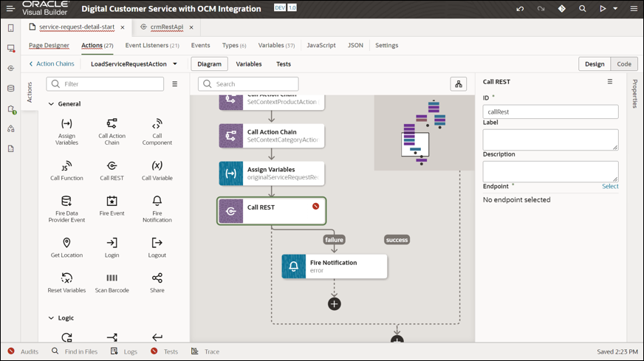Click the Select endpoint link
The image size is (644, 361).
tap(610, 186)
